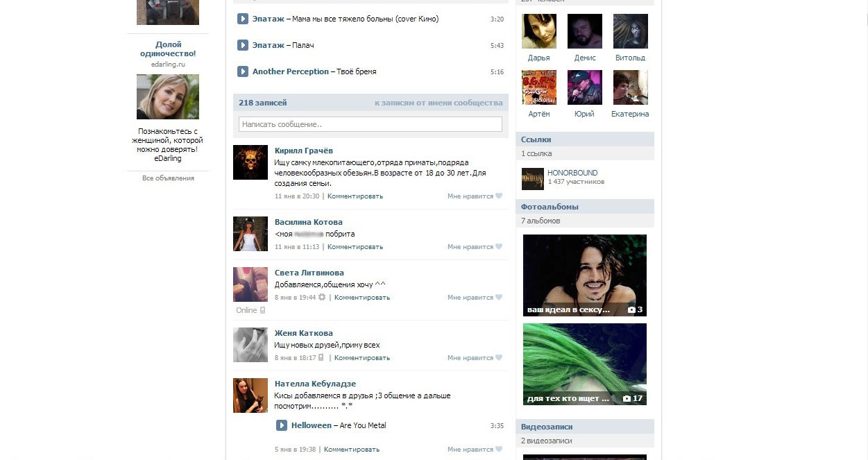Click gear icon on Света Литвинова's post
The image size is (868, 460).
pyautogui.click(x=322, y=297)
